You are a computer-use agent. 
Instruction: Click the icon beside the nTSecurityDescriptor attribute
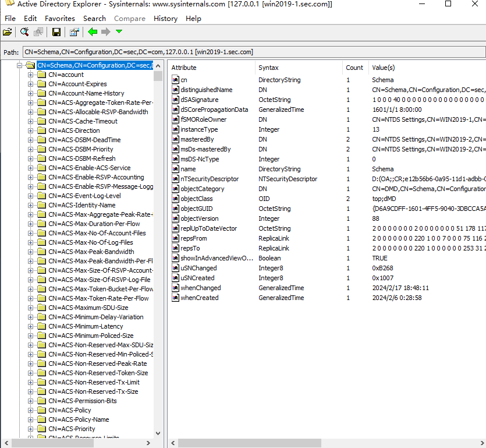tap(175, 179)
